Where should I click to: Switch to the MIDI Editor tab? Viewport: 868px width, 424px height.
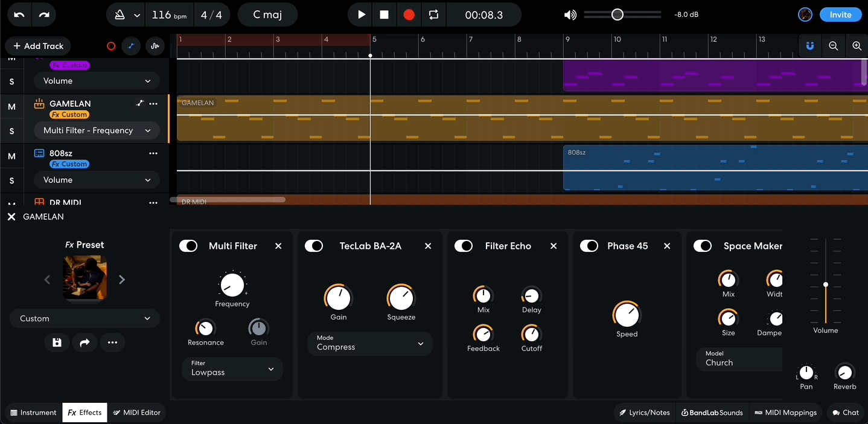(137, 412)
